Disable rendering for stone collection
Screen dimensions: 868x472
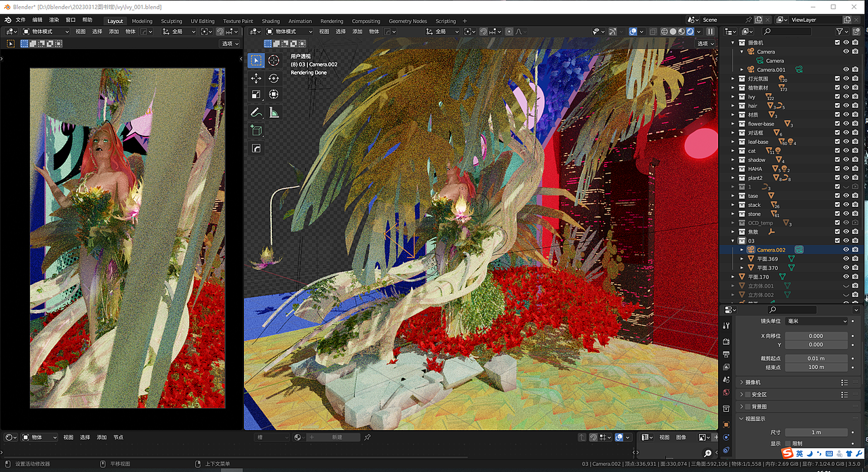pos(855,214)
